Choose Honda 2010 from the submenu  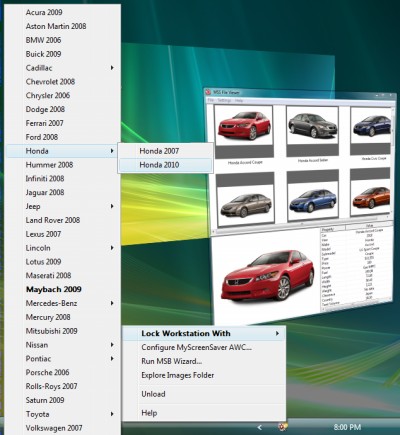[165, 165]
